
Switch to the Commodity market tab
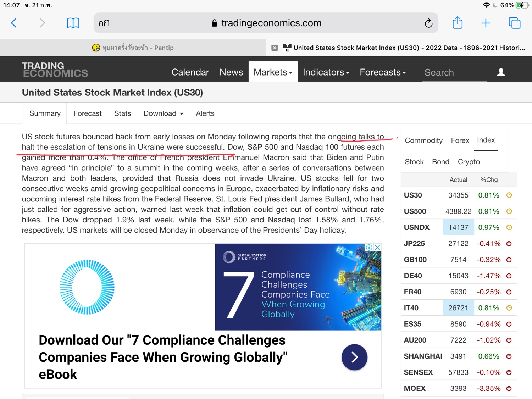(423, 140)
